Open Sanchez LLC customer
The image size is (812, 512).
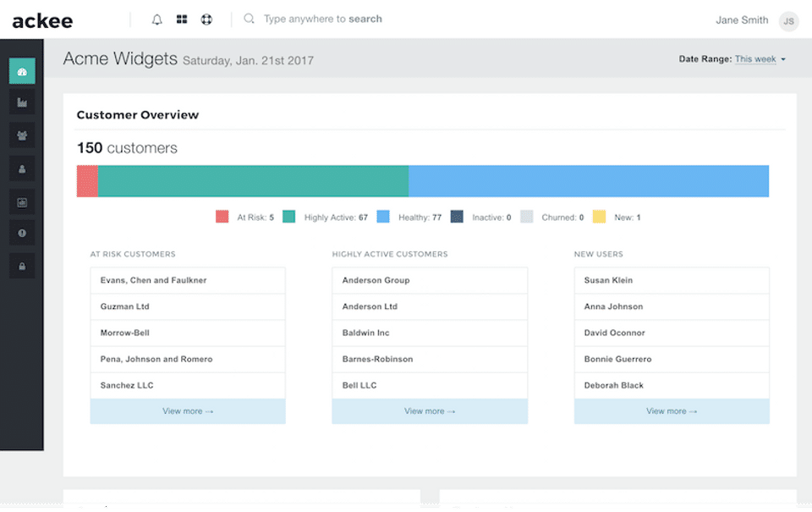coord(188,386)
